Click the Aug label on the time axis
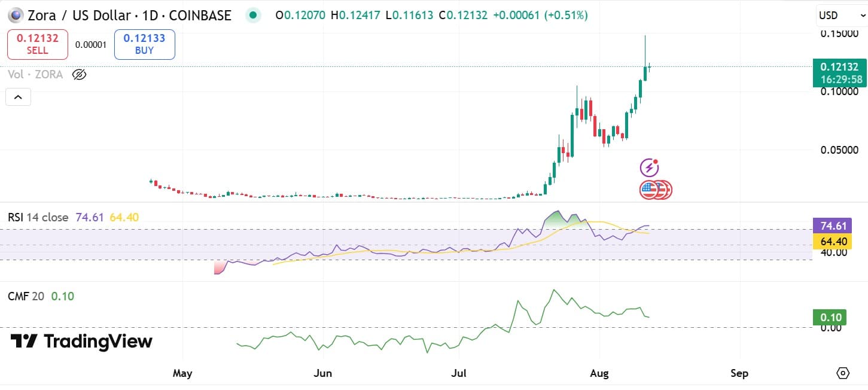This screenshot has height=390, width=868. (x=599, y=373)
